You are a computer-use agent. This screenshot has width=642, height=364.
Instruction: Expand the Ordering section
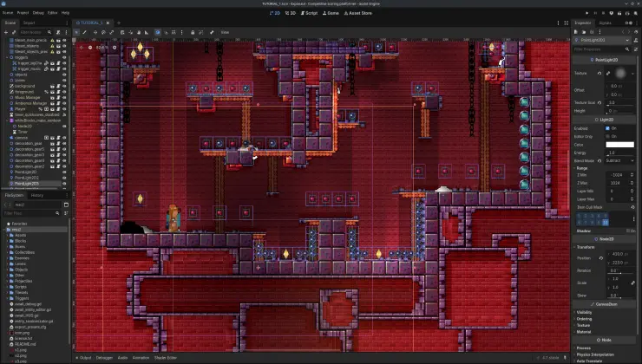[x=584, y=319]
